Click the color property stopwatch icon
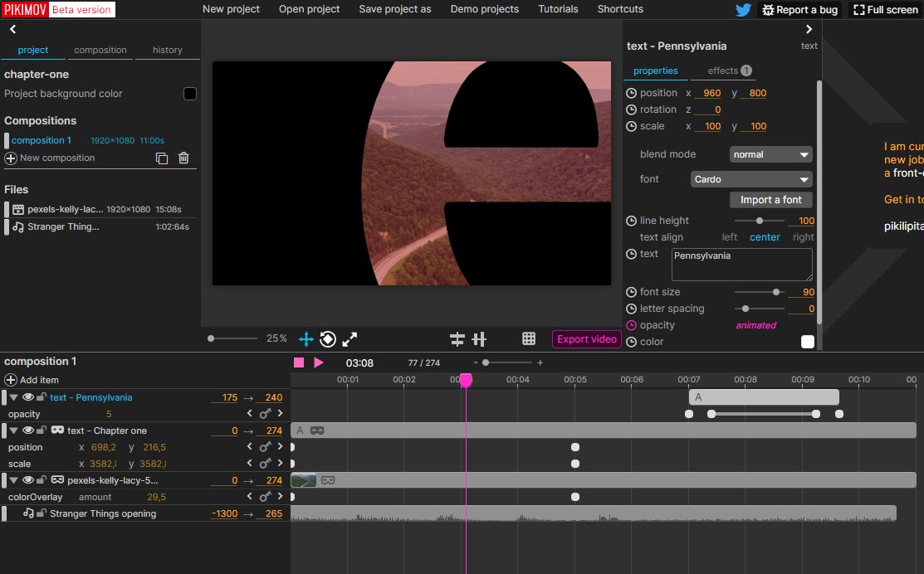This screenshot has height=574, width=924. tap(631, 342)
